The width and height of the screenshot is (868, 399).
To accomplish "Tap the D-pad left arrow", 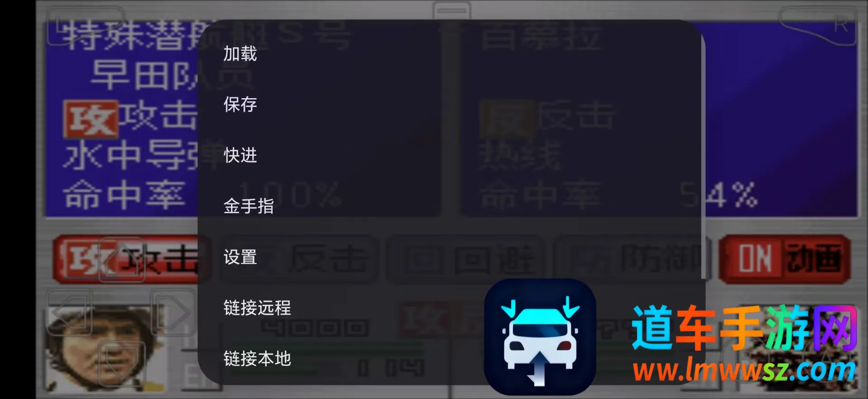I will tap(70, 313).
